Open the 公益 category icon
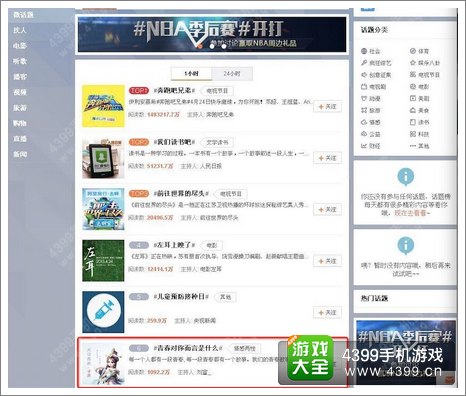The image size is (466, 396). pos(364,134)
